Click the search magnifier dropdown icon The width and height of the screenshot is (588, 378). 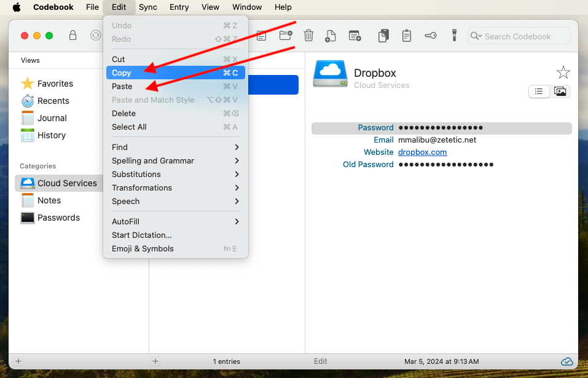click(476, 36)
